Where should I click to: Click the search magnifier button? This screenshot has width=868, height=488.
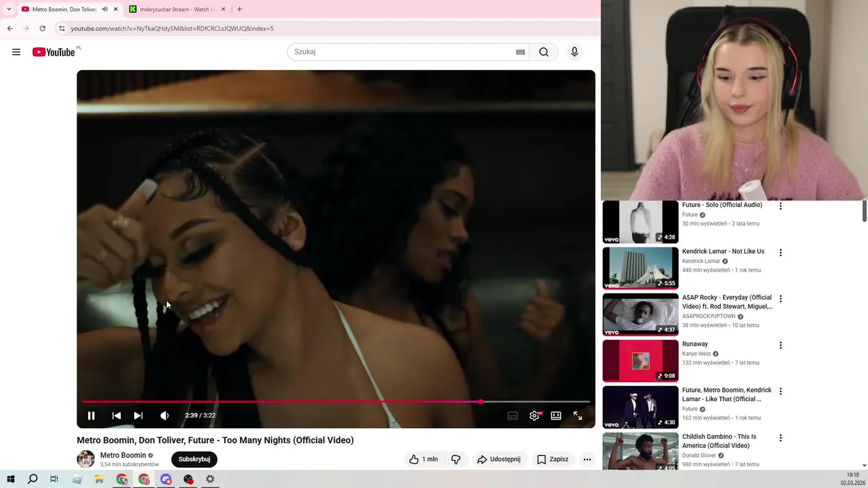click(x=544, y=52)
